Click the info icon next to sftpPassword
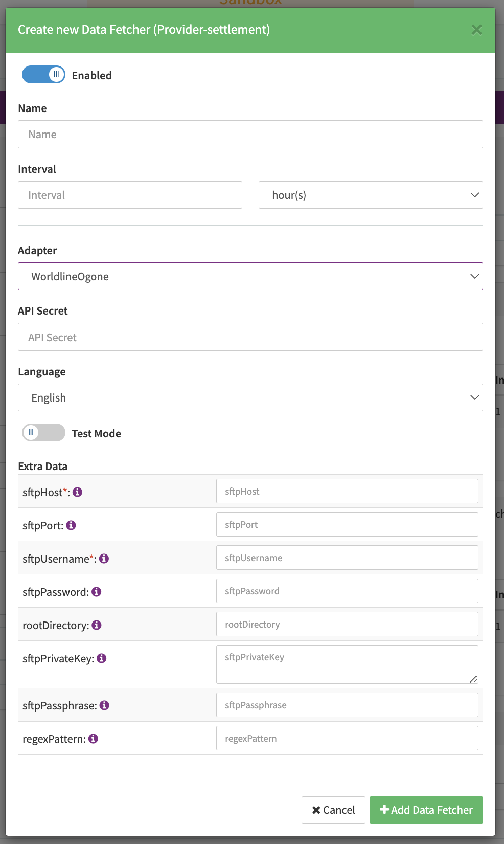Image resolution: width=504 pixels, height=844 pixels. tap(97, 592)
